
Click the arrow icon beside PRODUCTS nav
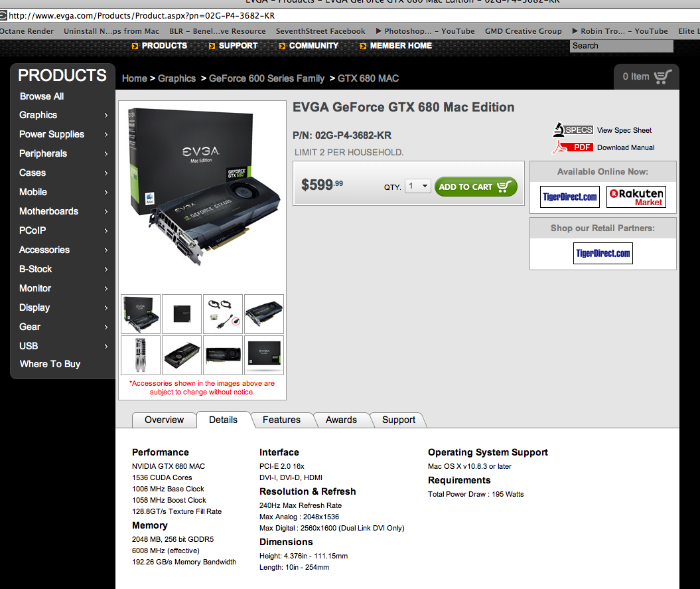[x=135, y=46]
